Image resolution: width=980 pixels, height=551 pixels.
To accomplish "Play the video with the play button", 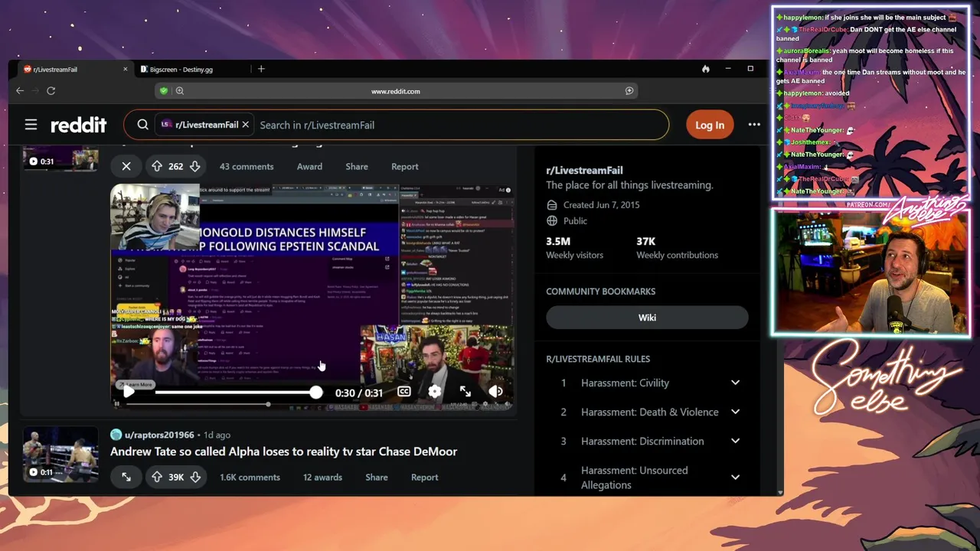I will tap(129, 392).
